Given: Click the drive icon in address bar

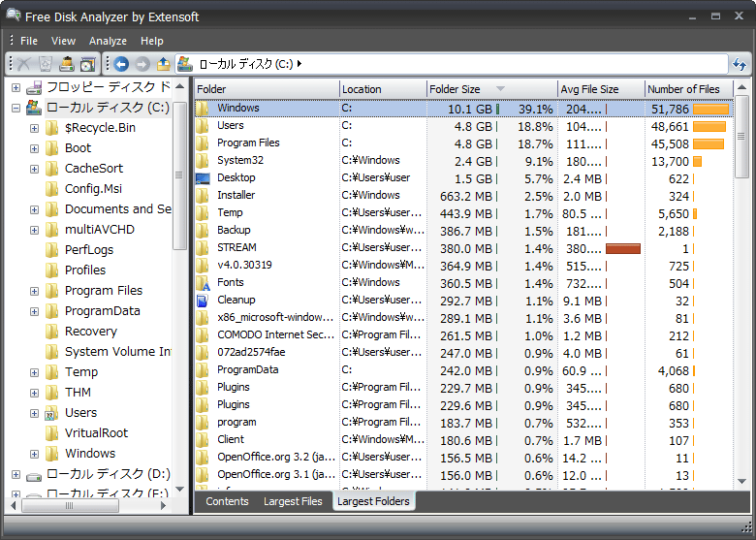Looking at the screenshot, I should [185, 64].
